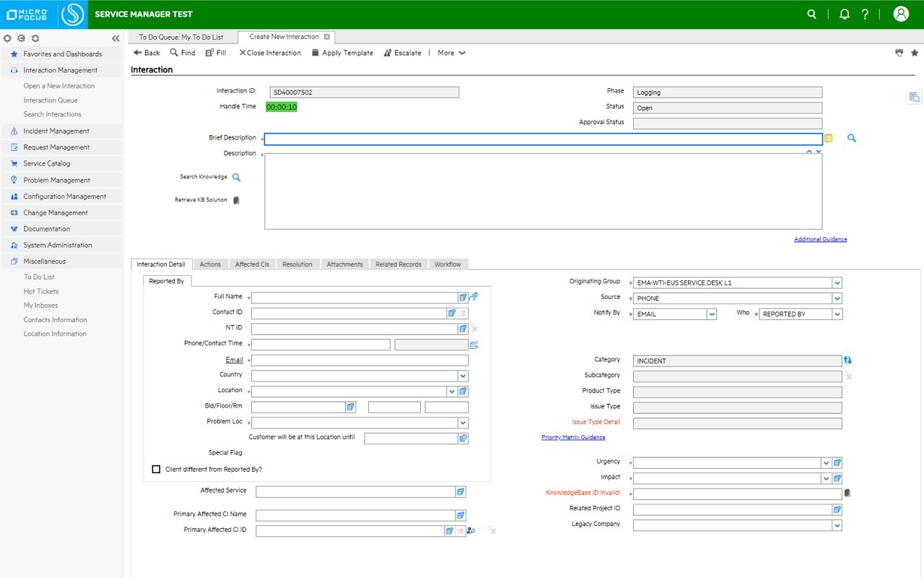924x578 pixels.
Task: Open the Who dropdown showing REPORTED BY
Action: pyautogui.click(x=837, y=314)
